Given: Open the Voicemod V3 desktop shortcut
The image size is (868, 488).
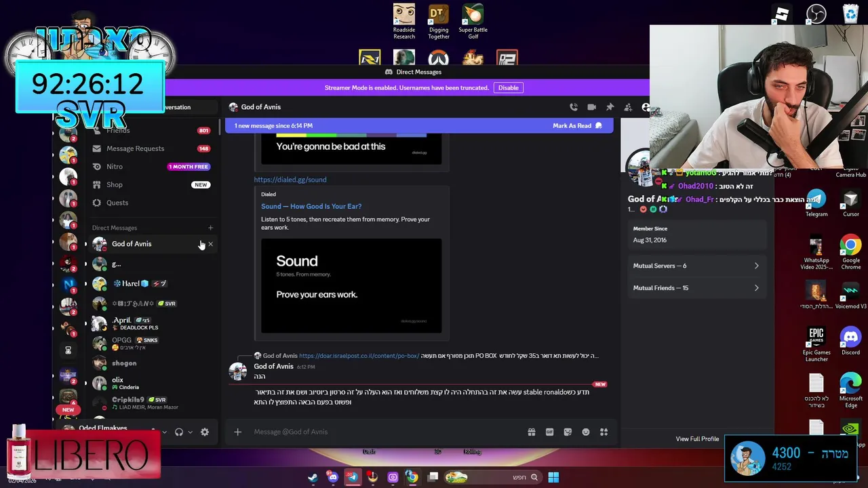Looking at the screenshot, I should [x=851, y=296].
